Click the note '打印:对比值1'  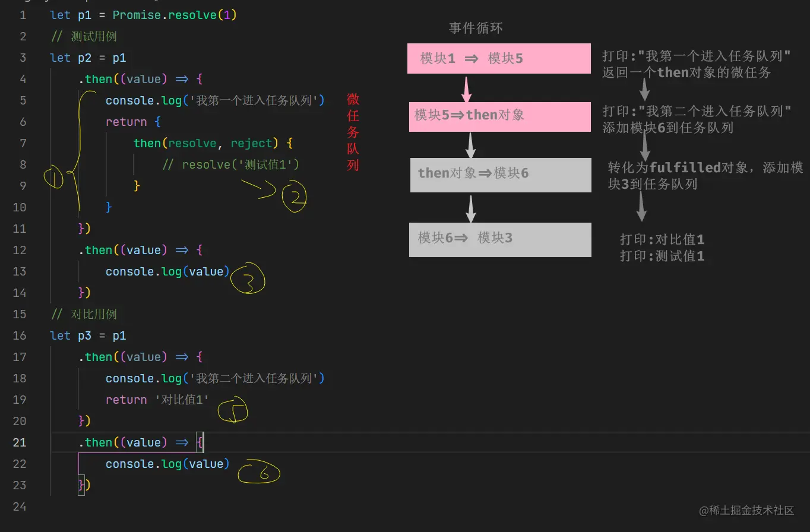[x=662, y=239]
